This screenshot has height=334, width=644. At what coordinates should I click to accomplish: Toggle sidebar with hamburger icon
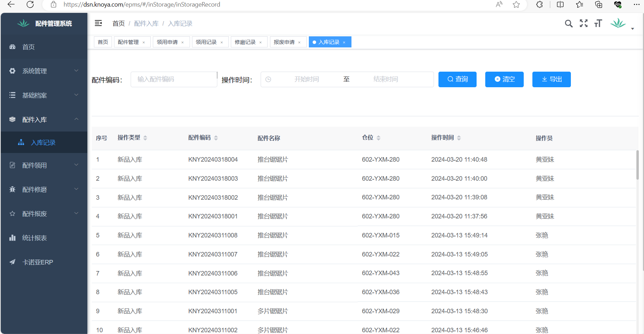click(x=98, y=23)
